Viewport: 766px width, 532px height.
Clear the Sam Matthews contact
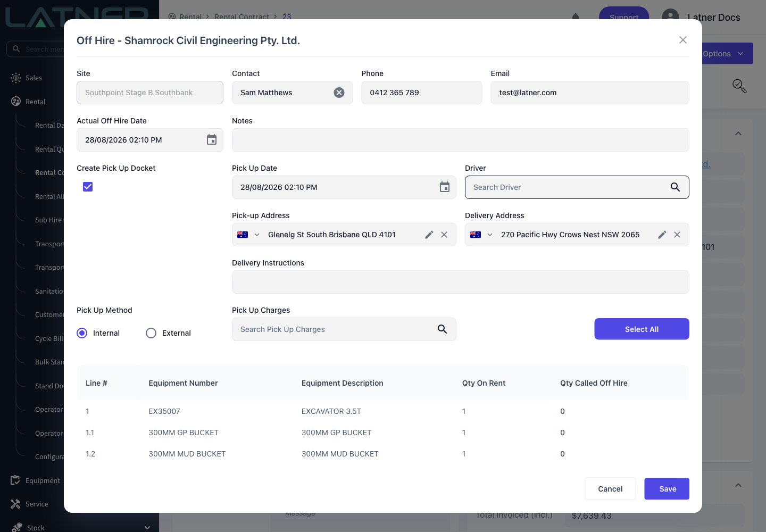point(339,93)
